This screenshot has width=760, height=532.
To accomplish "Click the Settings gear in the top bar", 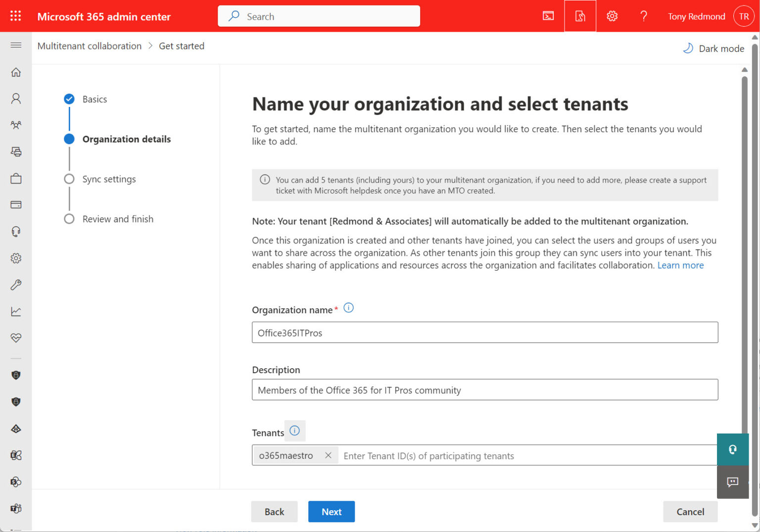I will [x=612, y=16].
